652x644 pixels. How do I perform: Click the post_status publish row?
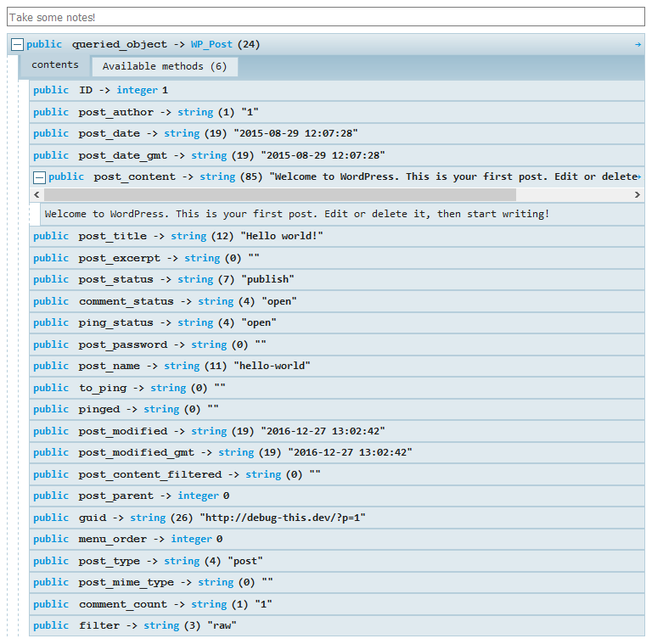click(337, 280)
